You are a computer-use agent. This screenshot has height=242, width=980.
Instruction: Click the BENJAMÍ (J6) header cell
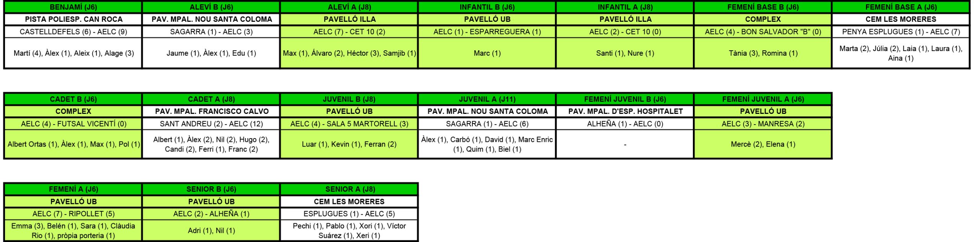(73, 7)
